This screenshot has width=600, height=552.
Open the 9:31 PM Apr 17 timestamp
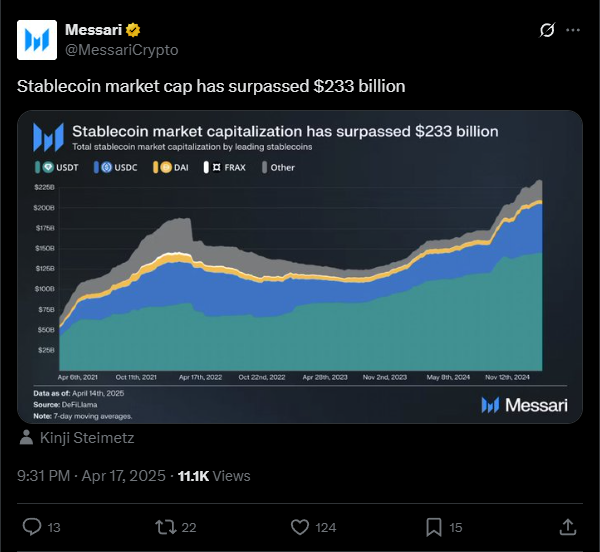point(91,476)
